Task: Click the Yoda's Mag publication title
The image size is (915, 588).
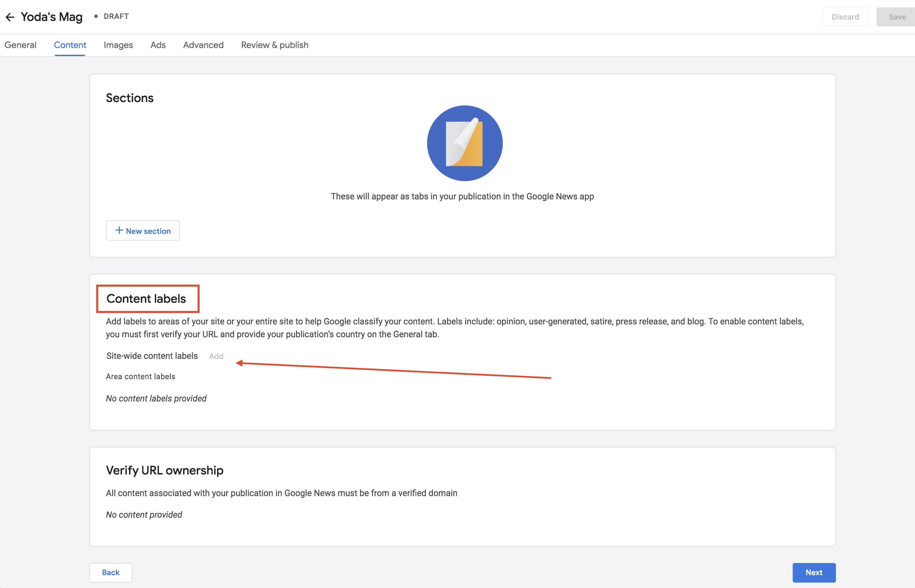Action: 52,17
